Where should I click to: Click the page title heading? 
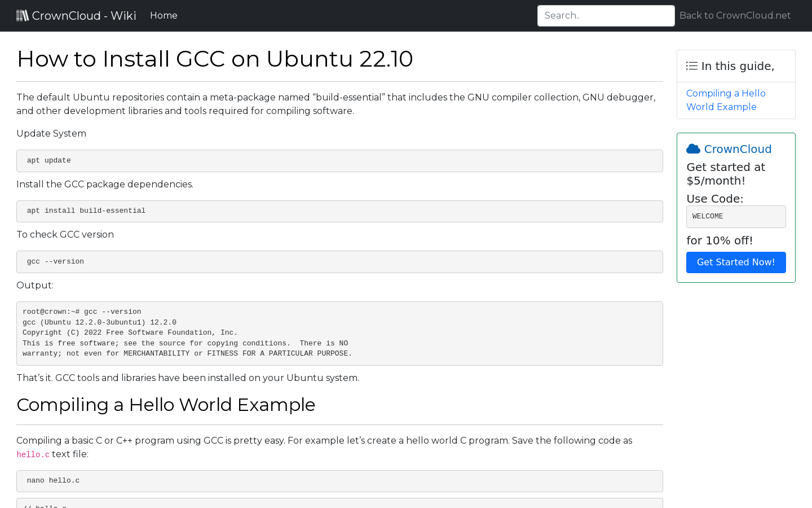(215, 59)
